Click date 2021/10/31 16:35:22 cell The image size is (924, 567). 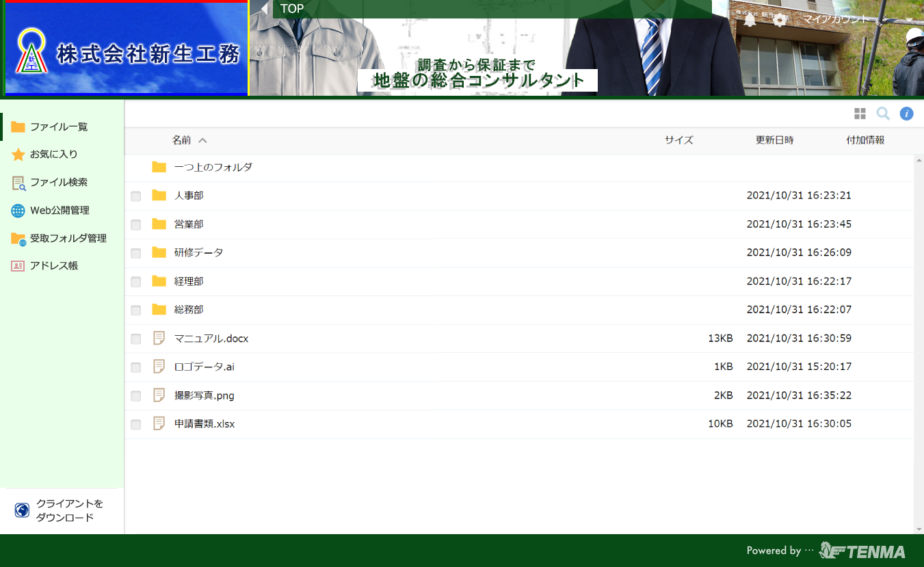pos(799,395)
